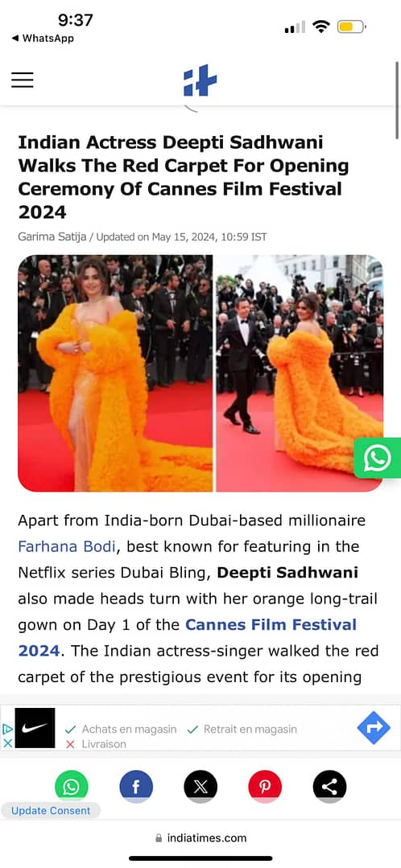Image resolution: width=401 pixels, height=868 pixels.
Task: Click the page scrollbar on the right edge
Action: (x=397, y=100)
